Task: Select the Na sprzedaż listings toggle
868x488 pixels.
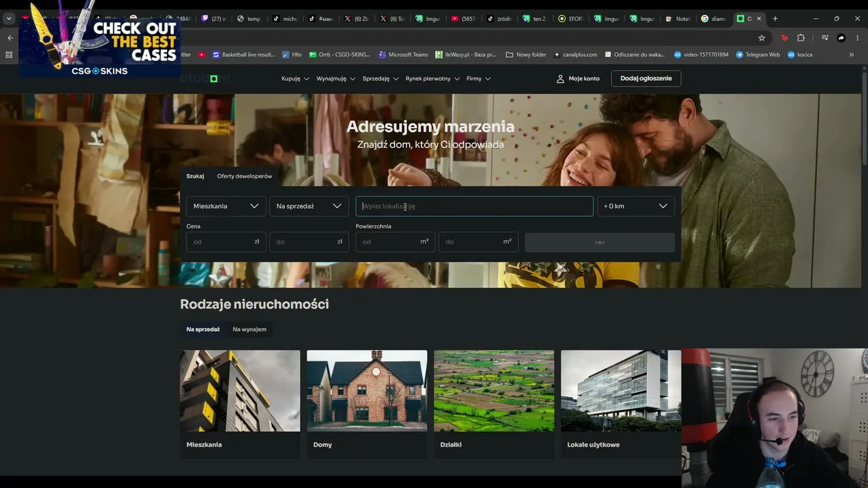Action: pos(203,329)
